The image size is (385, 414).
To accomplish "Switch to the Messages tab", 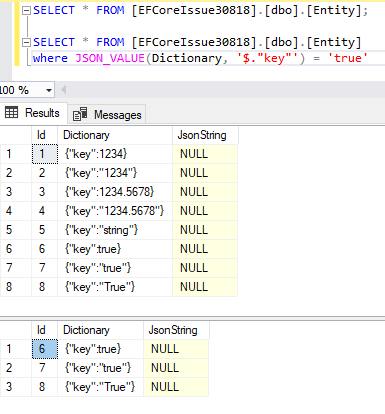I will pos(107,115).
